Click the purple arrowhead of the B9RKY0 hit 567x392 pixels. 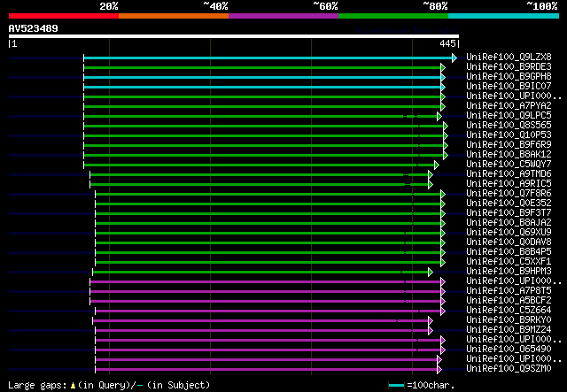coord(431,321)
